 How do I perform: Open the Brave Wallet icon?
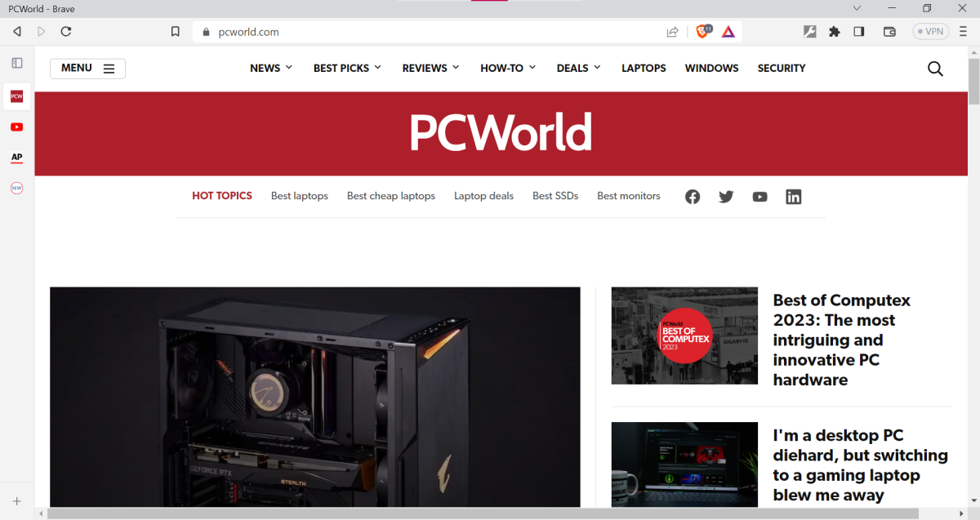(x=890, y=32)
